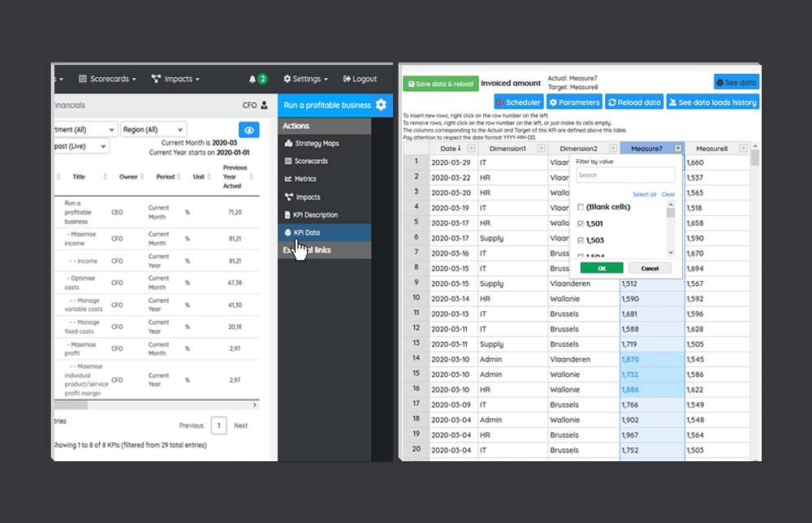Open the Scorecards menu in the top bar
This screenshot has width=812, height=523.
pyautogui.click(x=108, y=79)
